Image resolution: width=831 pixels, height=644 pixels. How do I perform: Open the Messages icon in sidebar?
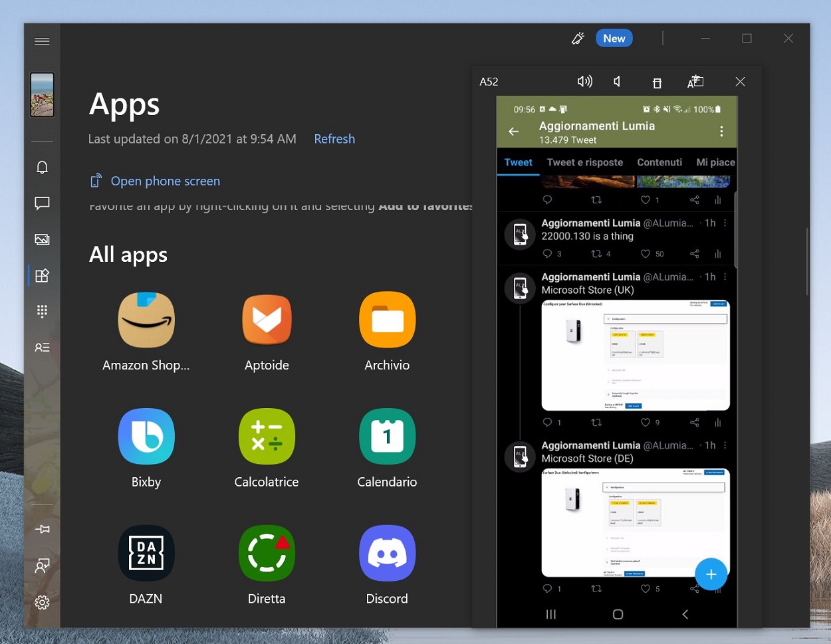[x=42, y=203]
